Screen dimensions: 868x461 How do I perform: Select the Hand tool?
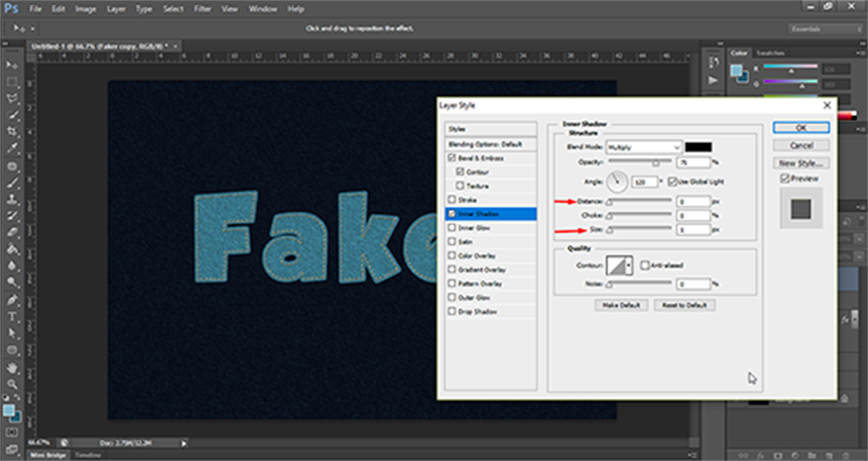[12, 366]
